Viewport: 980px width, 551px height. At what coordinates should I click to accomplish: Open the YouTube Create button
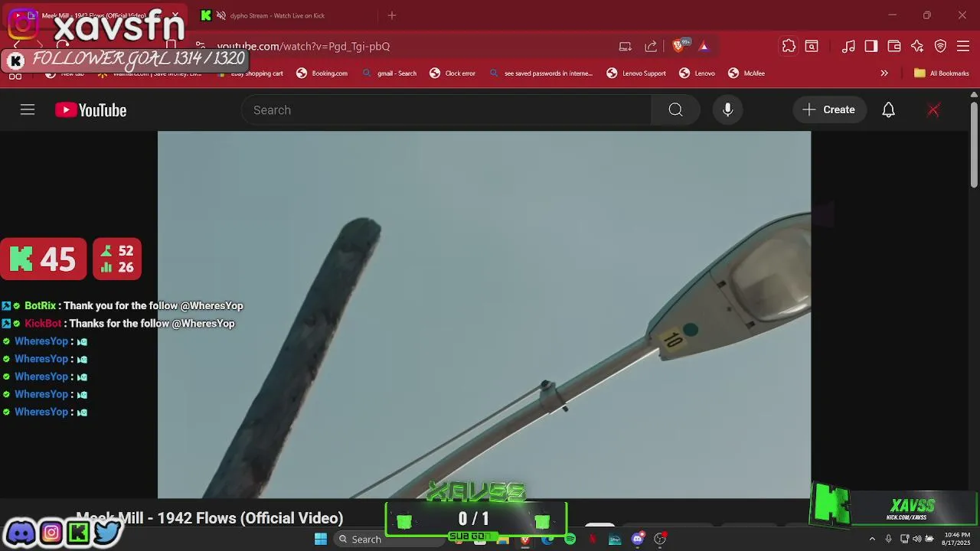[x=829, y=110]
